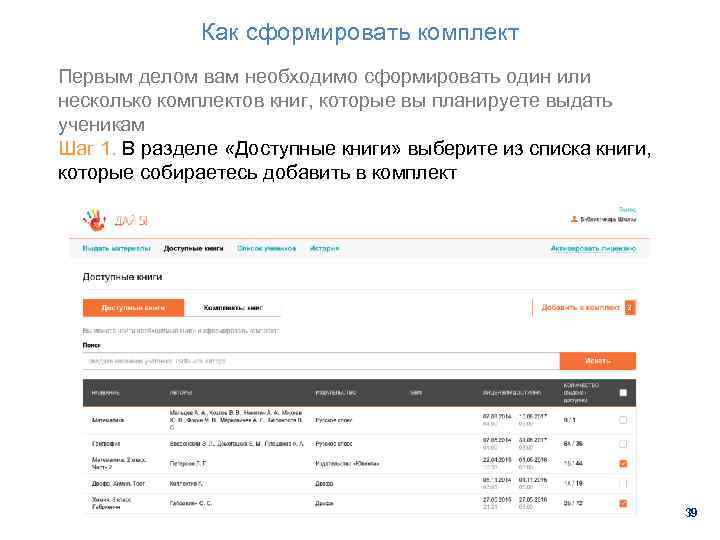This screenshot has height=540, width=720.
Task: Click Математика 2 класс Часть 2 title
Action: click(118, 463)
